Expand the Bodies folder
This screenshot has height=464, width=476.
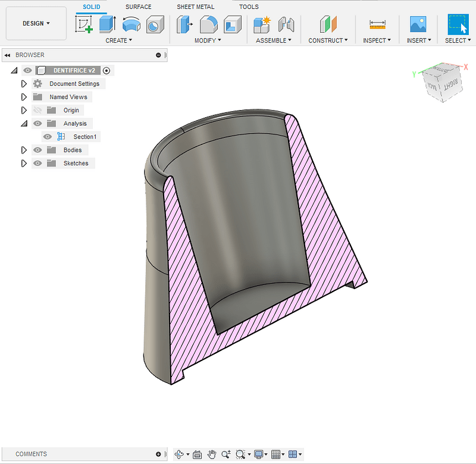(x=24, y=150)
